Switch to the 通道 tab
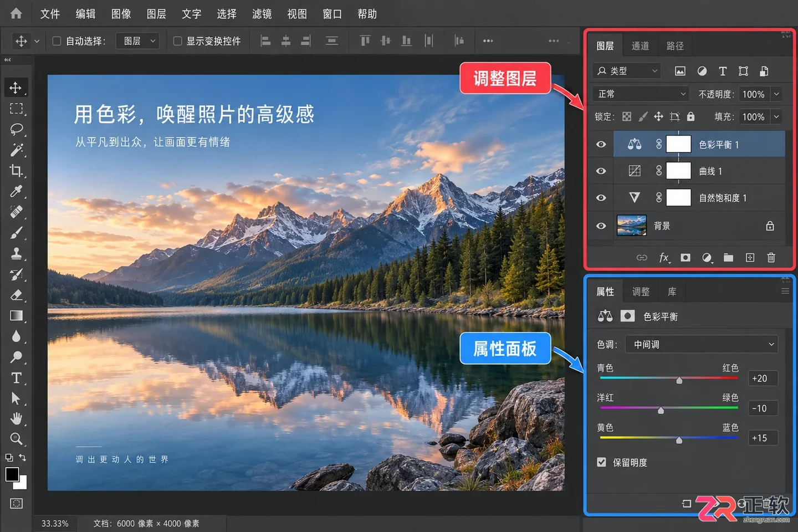 (640, 46)
